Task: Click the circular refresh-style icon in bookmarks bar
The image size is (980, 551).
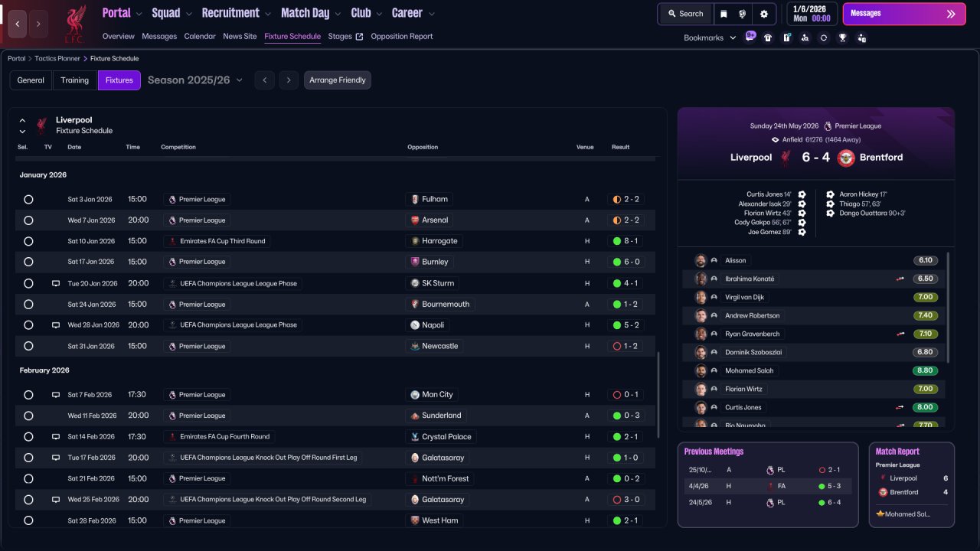Action: 823,37
